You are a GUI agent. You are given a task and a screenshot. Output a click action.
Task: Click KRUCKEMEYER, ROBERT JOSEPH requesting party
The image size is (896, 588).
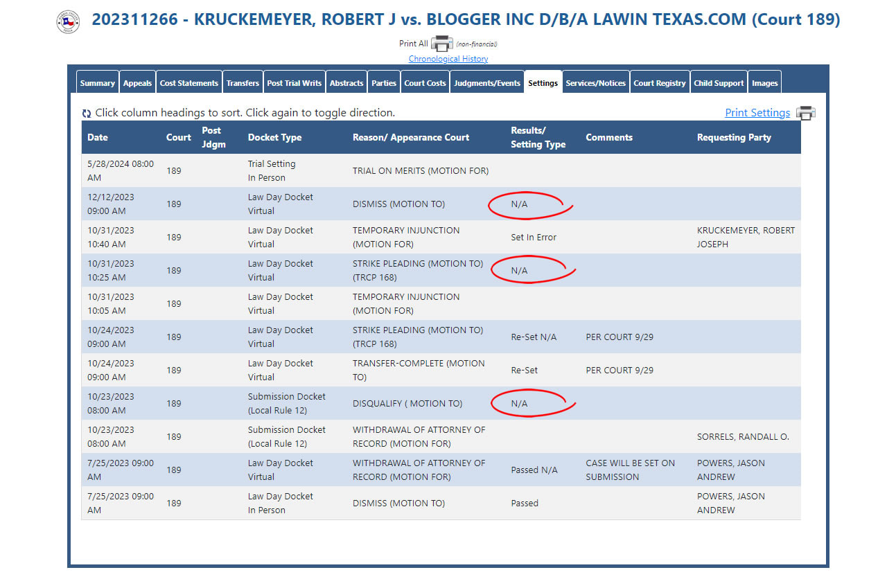[x=746, y=237]
